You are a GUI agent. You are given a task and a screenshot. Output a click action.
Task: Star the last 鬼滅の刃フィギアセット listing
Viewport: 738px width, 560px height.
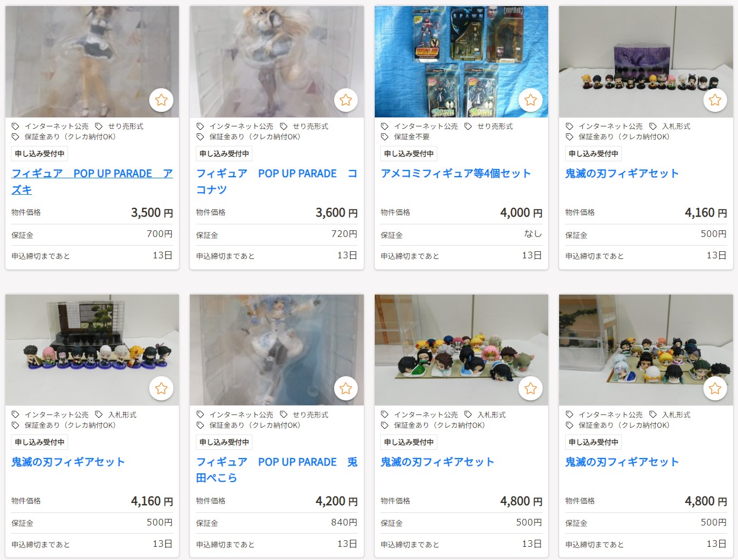(715, 388)
